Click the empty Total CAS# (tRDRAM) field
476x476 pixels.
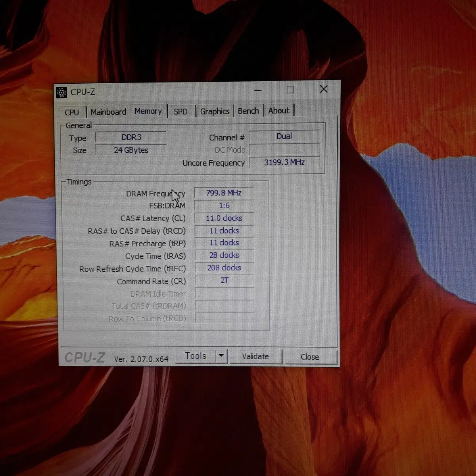click(x=224, y=306)
